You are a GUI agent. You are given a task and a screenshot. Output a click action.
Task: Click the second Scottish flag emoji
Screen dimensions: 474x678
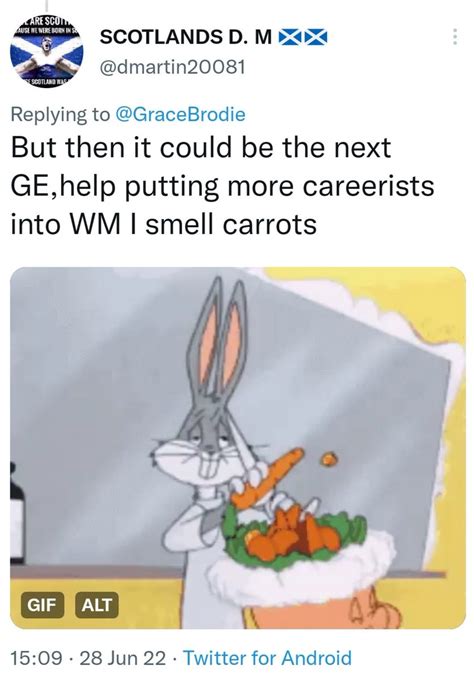[316, 38]
